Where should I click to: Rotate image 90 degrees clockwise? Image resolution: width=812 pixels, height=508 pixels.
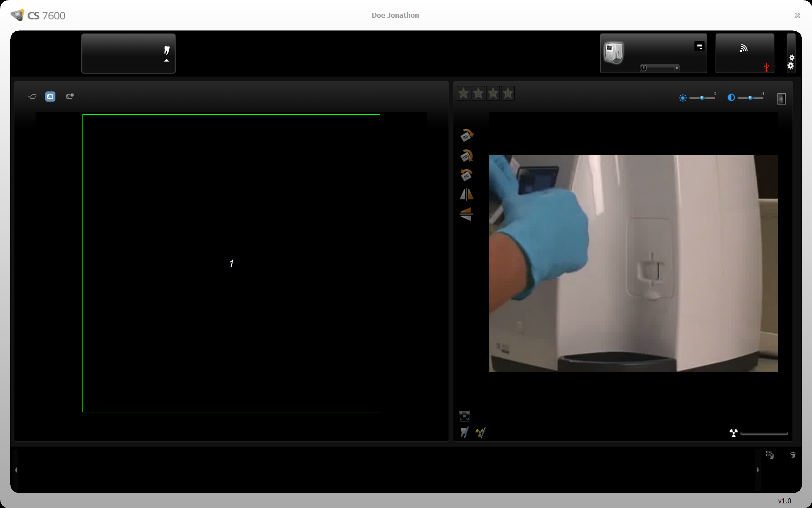point(466,135)
